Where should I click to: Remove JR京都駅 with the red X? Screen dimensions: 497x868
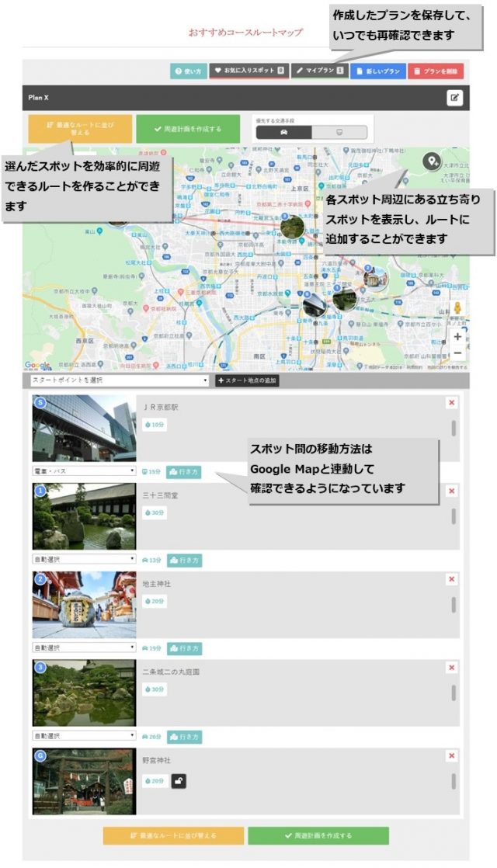point(451,402)
